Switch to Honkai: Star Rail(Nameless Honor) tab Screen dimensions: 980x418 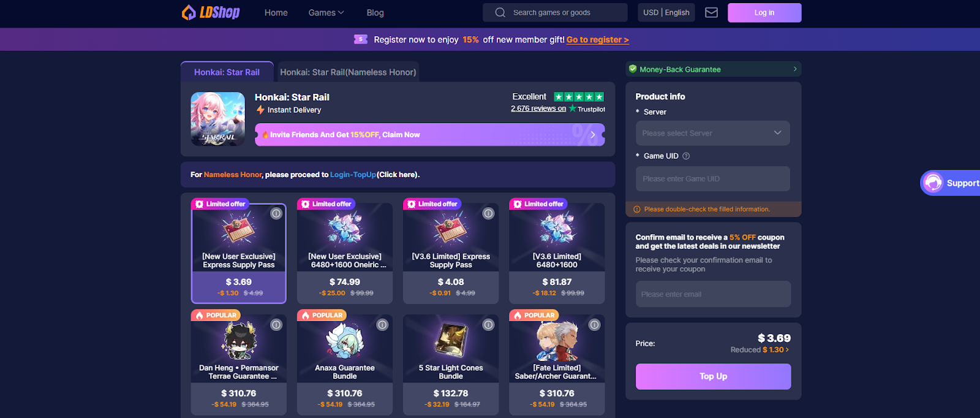pos(348,72)
